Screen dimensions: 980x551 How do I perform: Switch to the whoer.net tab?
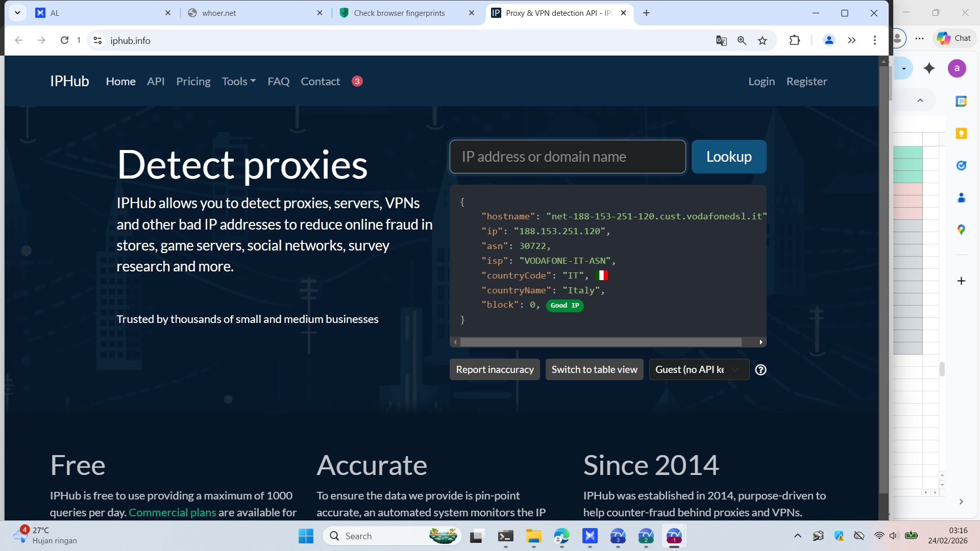coord(254,13)
